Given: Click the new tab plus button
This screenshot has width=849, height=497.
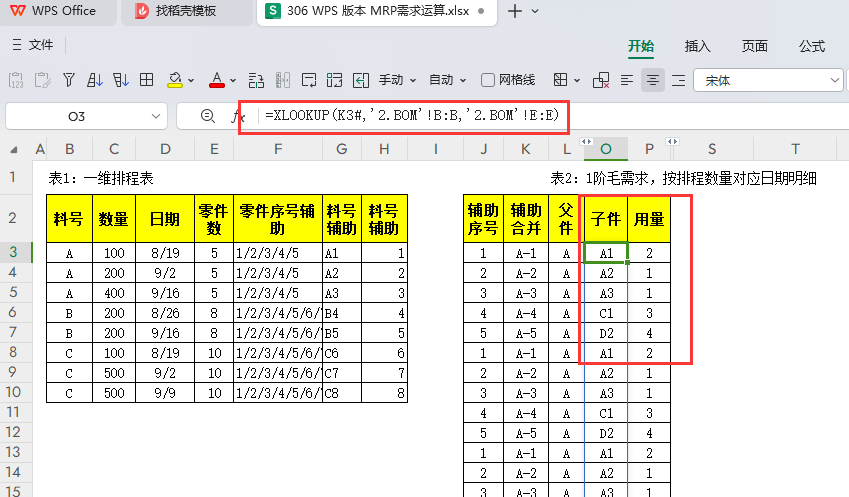Looking at the screenshot, I should 514,11.
